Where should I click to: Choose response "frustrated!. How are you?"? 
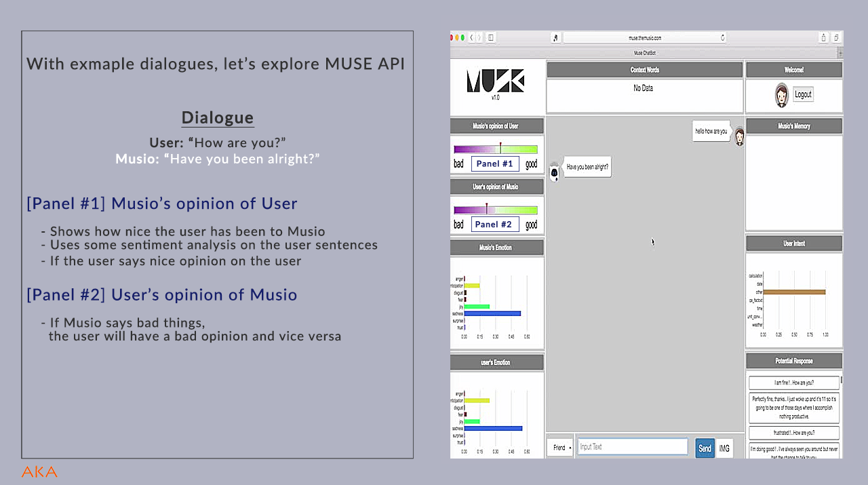pyautogui.click(x=794, y=432)
